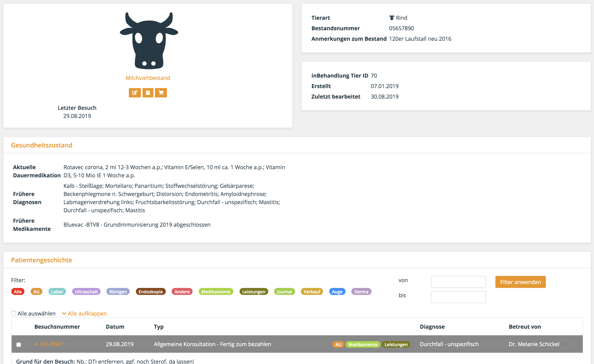The height and width of the screenshot is (364, 594).
Task: Click Allgemeine Konsultation - Fertig zum bezahlen text
Action: (x=212, y=344)
